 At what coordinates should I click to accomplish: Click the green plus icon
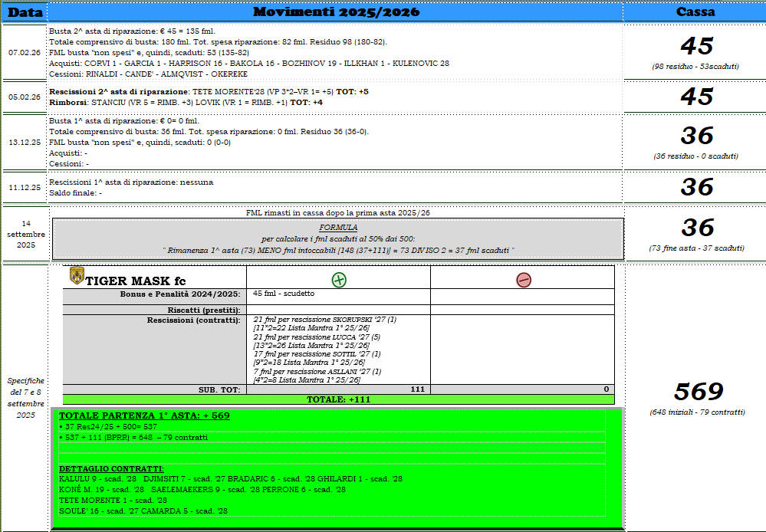tap(339, 280)
